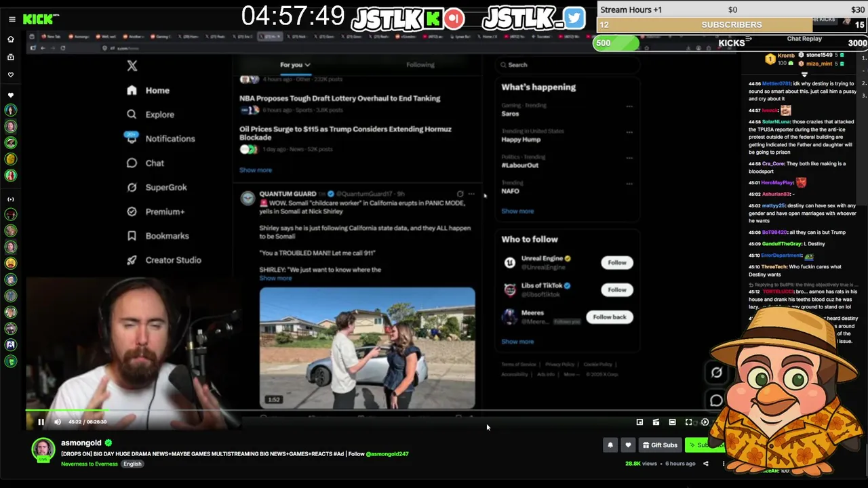This screenshot has width=868, height=488.
Task: Click the filled heart icon above sidebar avatars
Action: point(11,95)
